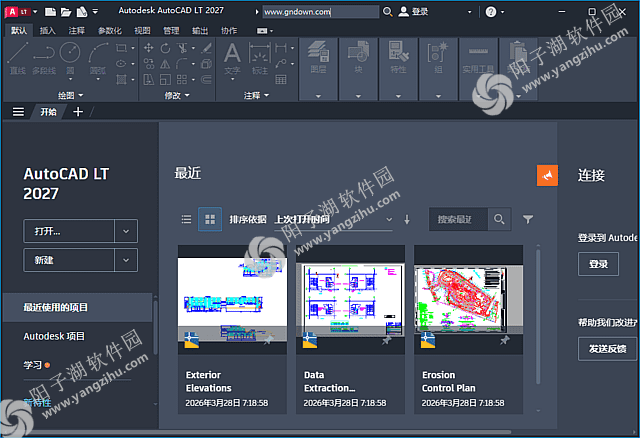This screenshot has height=438, width=640.
Task: Click the title bar search input field
Action: [320, 12]
